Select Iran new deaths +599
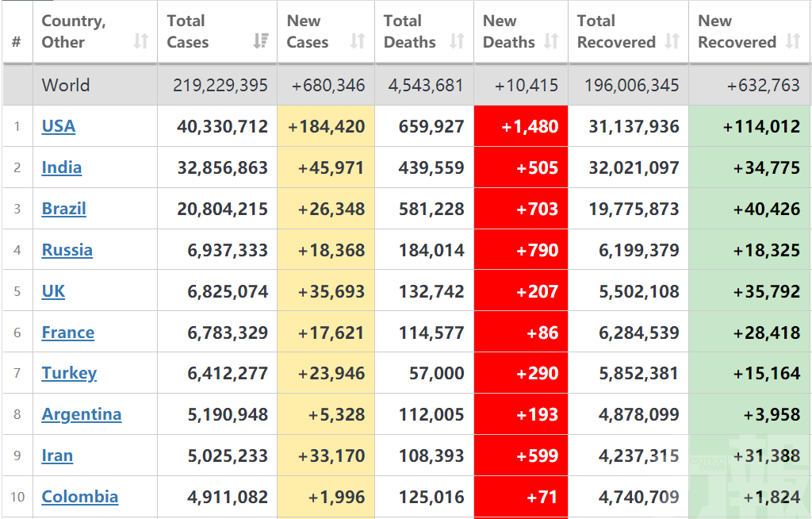The width and height of the screenshot is (812, 519). tap(537, 456)
